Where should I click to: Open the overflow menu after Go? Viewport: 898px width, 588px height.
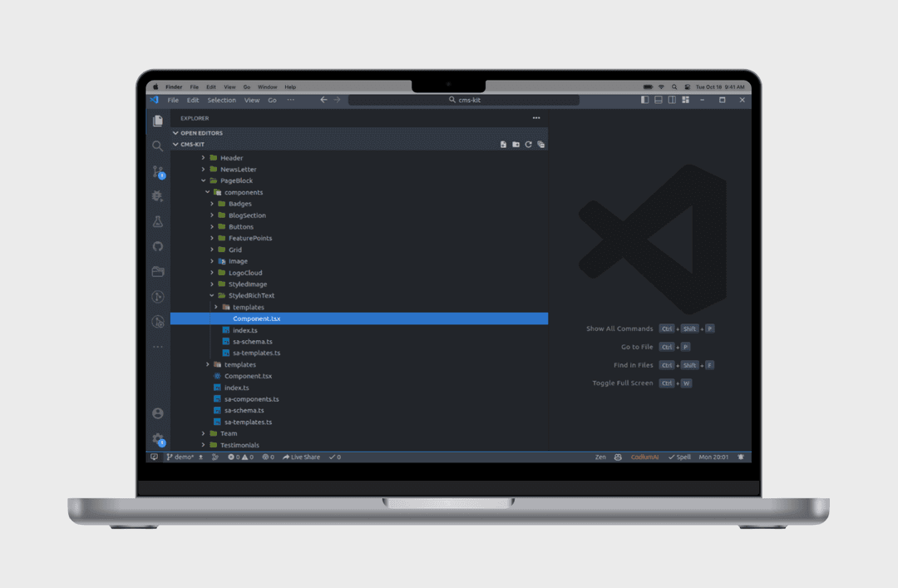[291, 100]
